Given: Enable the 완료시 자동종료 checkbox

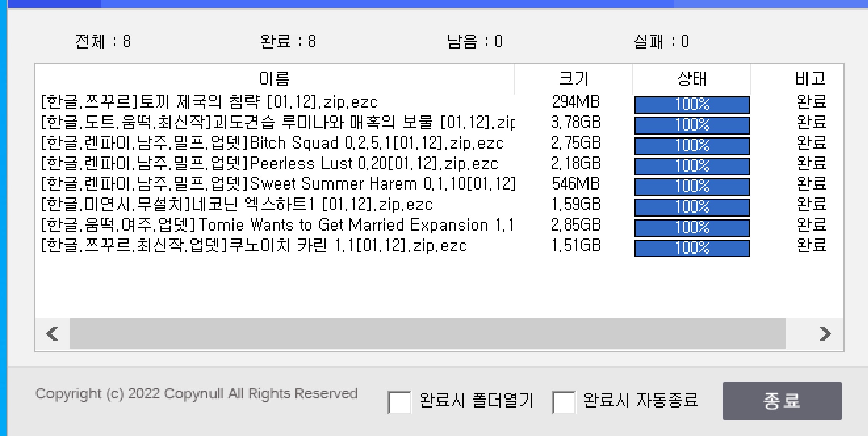Looking at the screenshot, I should coord(563,402).
